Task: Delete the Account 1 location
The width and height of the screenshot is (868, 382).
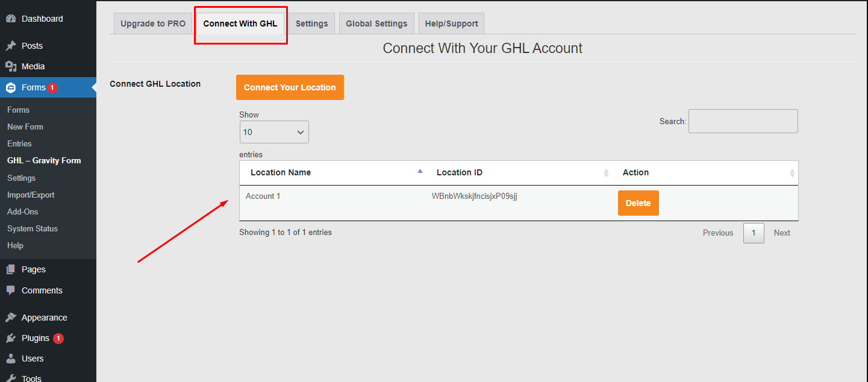Action: (x=638, y=203)
